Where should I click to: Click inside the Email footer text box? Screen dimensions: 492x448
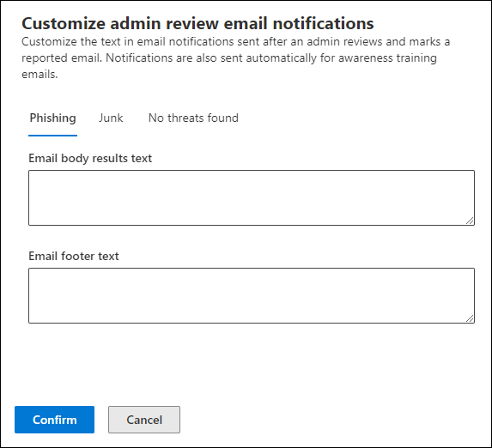click(x=252, y=295)
